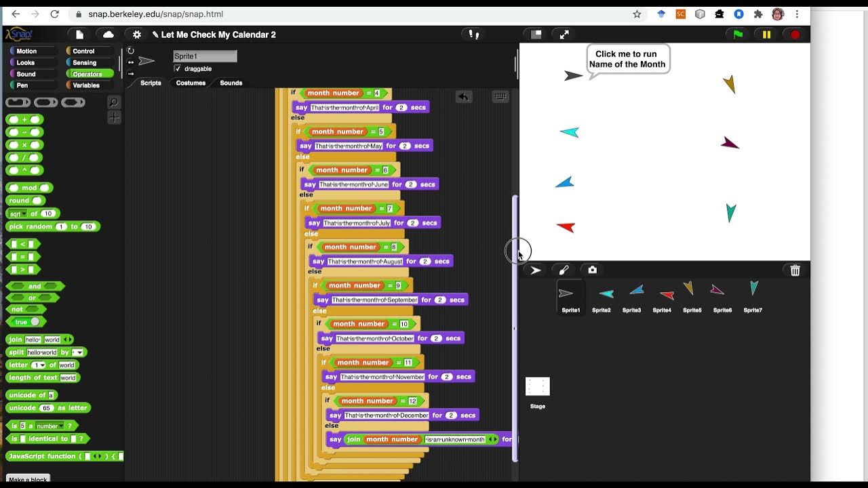Switch to the Scripts tab

click(151, 83)
